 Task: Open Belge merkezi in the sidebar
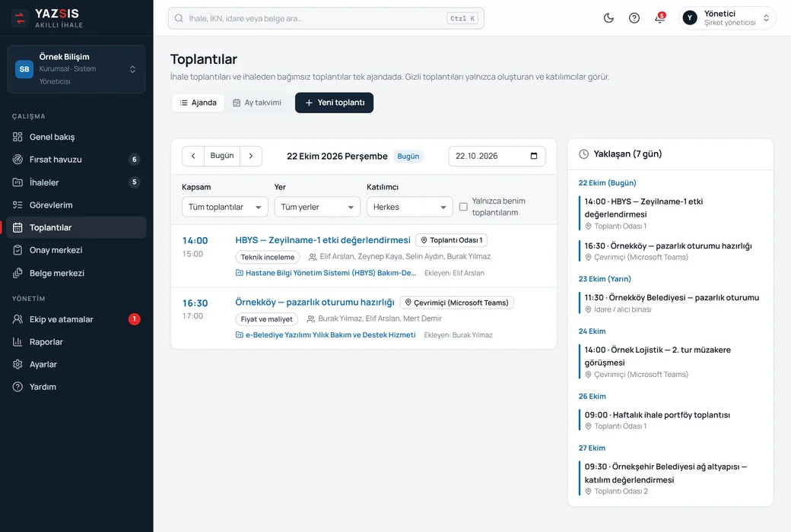click(x=76, y=273)
